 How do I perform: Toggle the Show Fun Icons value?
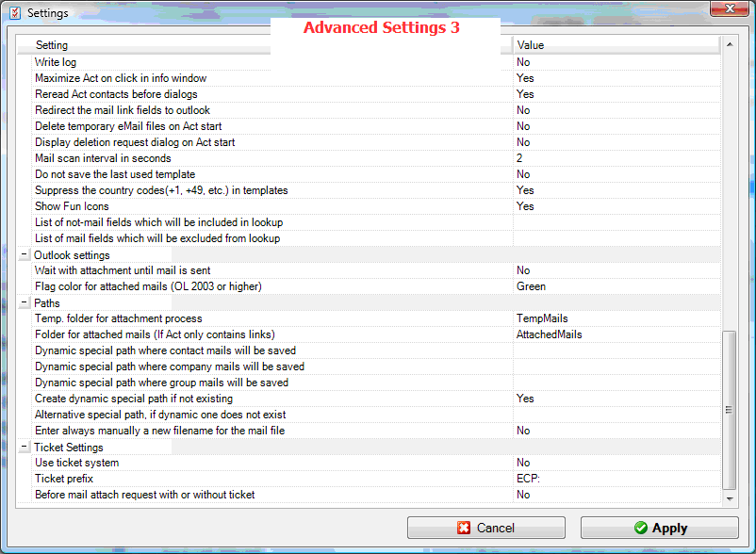coord(525,206)
